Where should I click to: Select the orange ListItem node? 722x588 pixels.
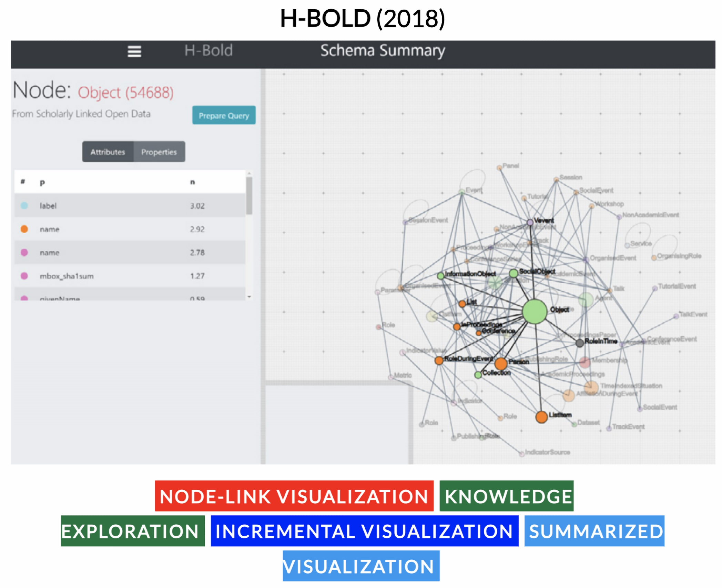point(541,417)
